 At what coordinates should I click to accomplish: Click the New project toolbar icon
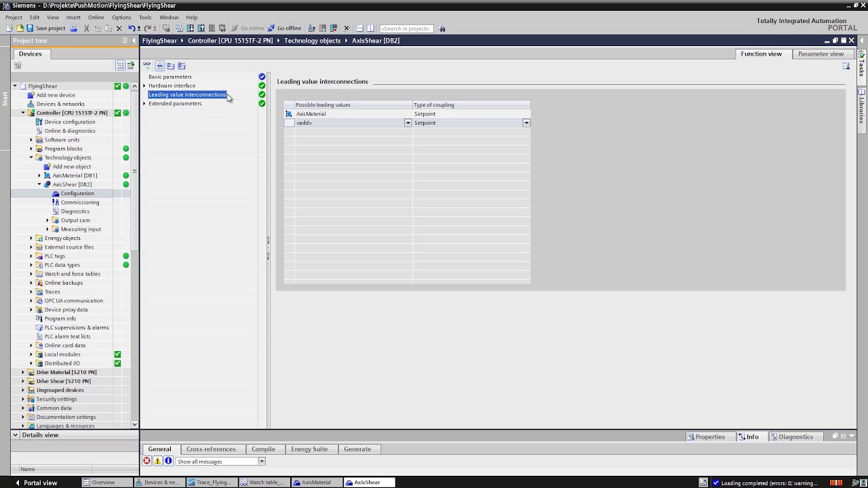(x=9, y=28)
